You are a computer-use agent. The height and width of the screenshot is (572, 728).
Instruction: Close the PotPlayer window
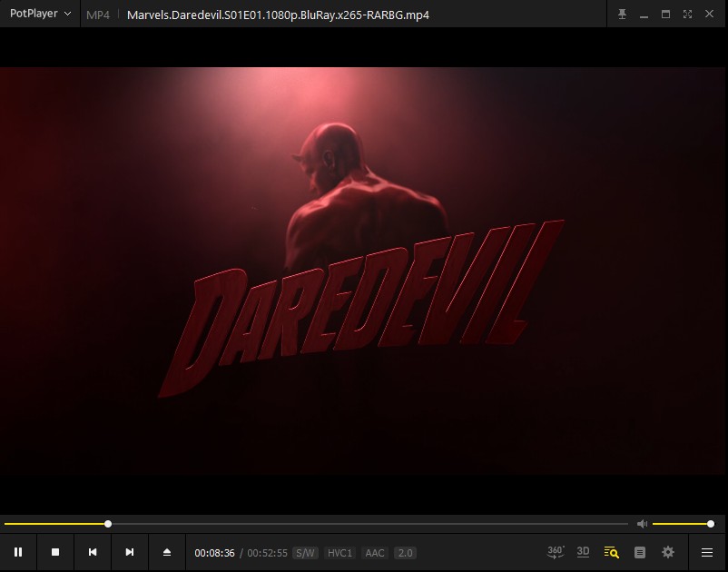coord(710,14)
